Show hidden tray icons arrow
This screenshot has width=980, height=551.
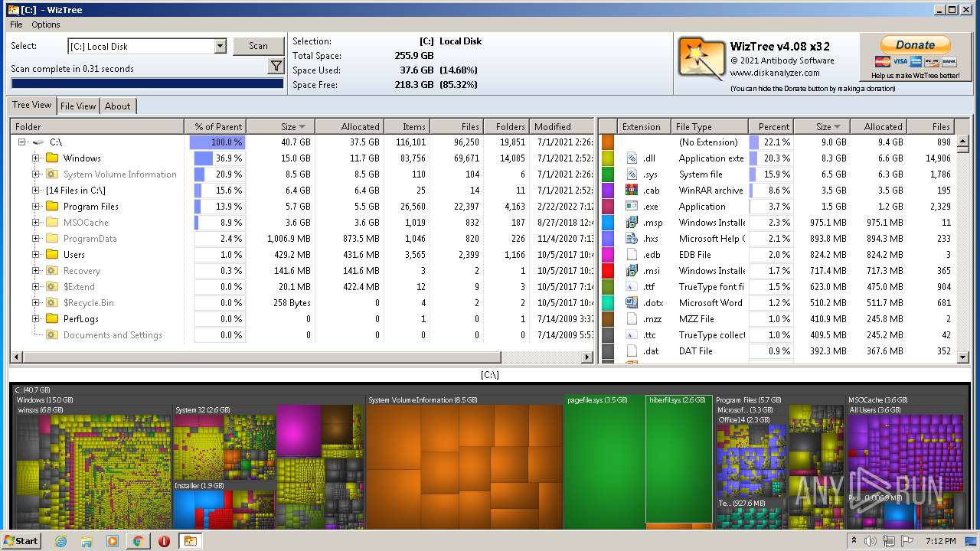coord(854,540)
